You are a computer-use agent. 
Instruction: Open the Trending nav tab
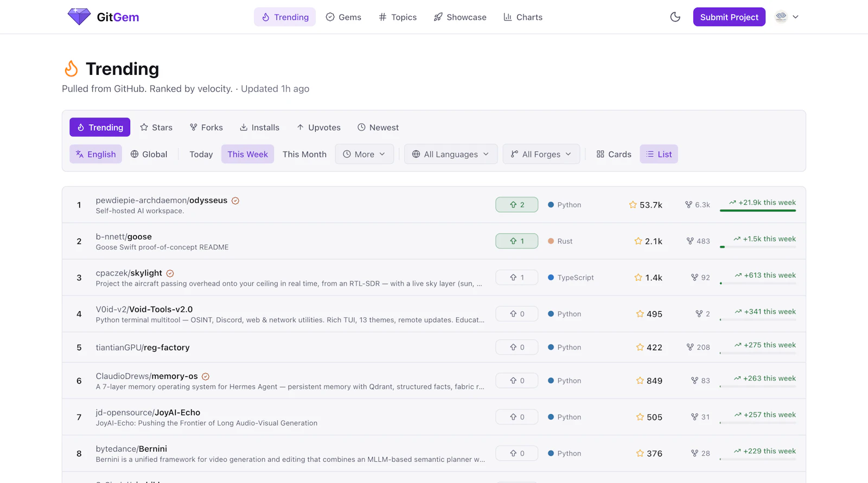[285, 17]
